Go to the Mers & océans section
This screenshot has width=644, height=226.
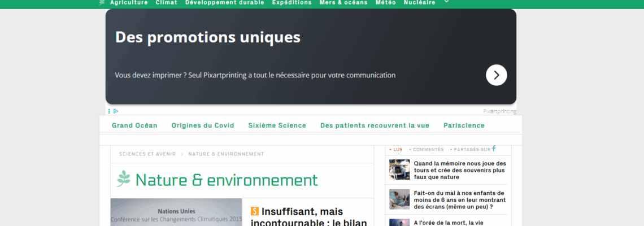343,3
